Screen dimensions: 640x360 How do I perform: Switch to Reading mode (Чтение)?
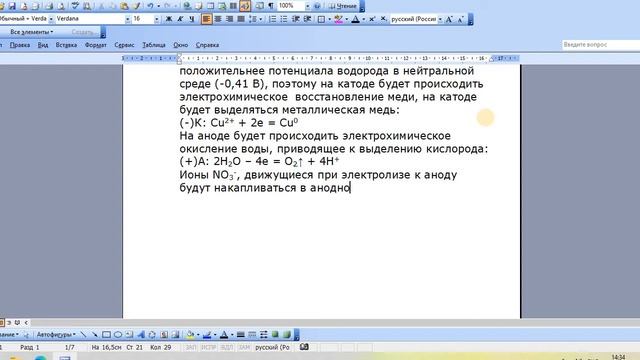pyautogui.click(x=343, y=6)
